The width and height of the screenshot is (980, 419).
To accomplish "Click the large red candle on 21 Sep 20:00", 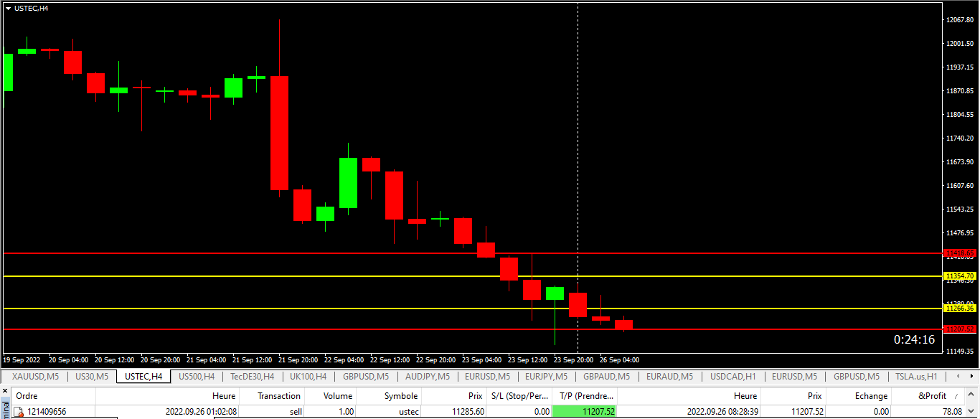I will click(279, 133).
